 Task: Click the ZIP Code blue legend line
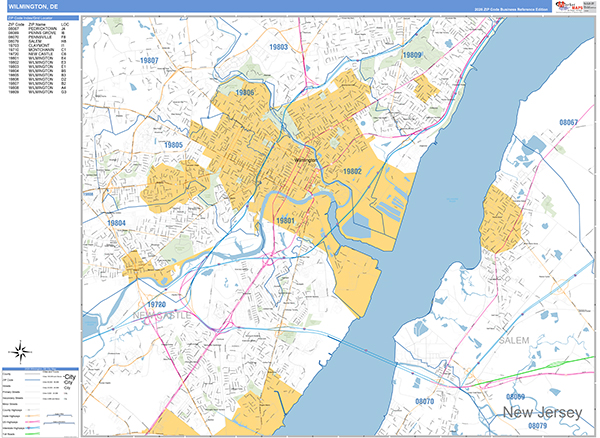point(30,381)
